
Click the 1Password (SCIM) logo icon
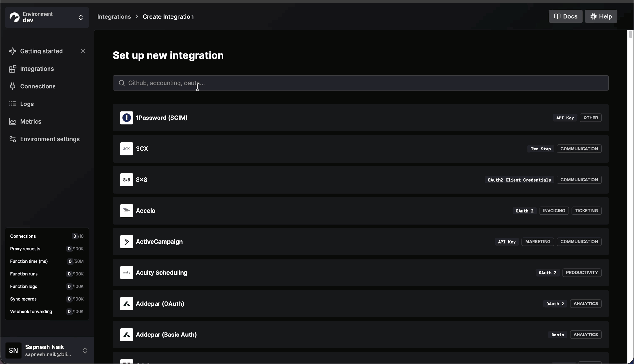click(x=126, y=118)
